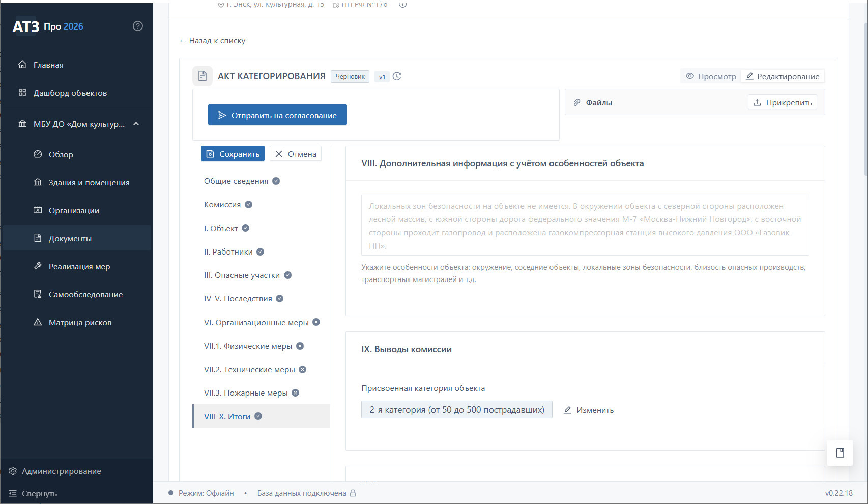Click the Реализация мер wrench icon
Viewport: 868px width, 504px height.
38,266
